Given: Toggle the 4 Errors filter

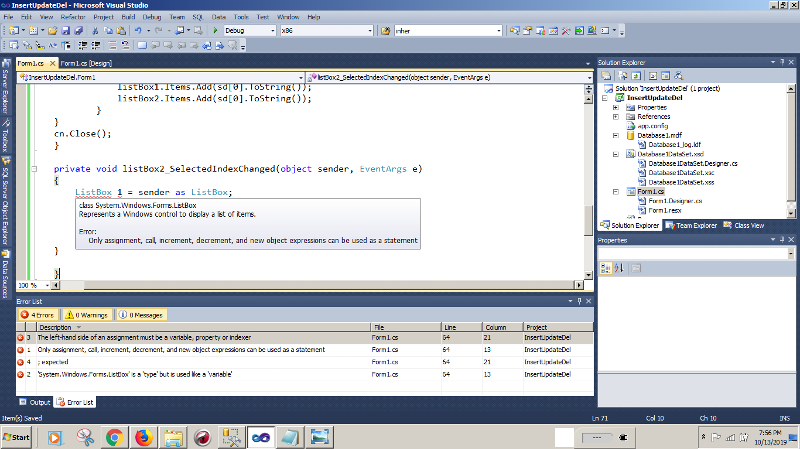Looking at the screenshot, I should (x=38, y=315).
